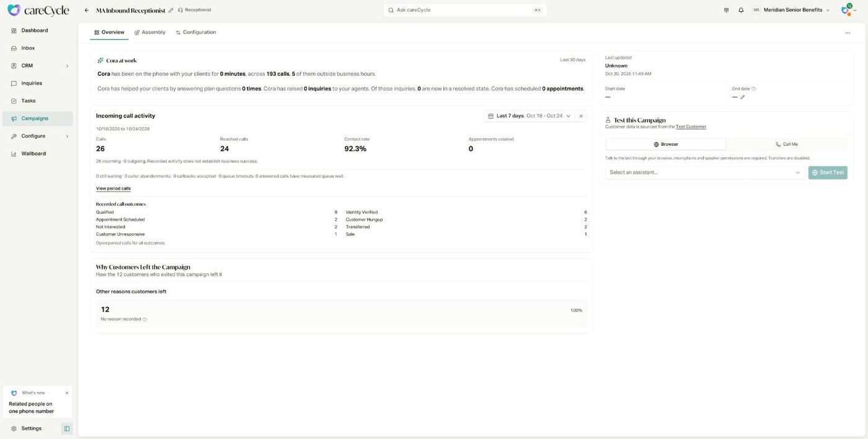Viewport: 868px width, 439px height.
Task: Dismiss the What's new card
Action: click(67, 392)
